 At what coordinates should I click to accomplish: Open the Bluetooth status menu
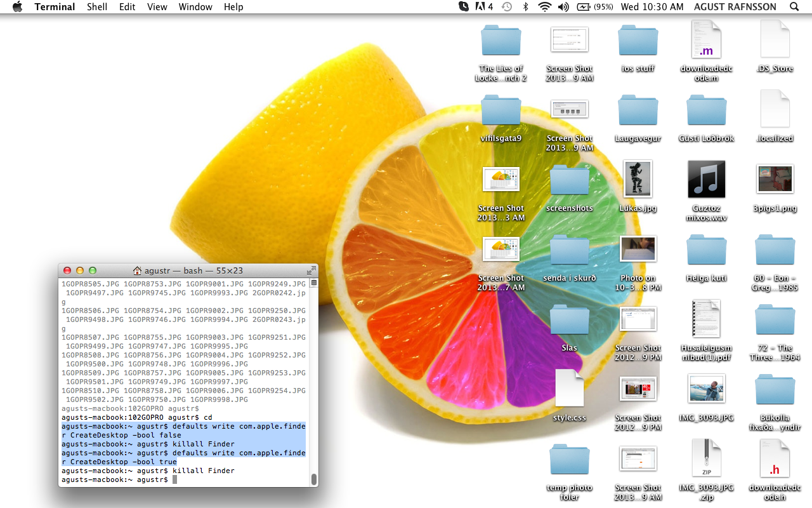[x=525, y=7]
